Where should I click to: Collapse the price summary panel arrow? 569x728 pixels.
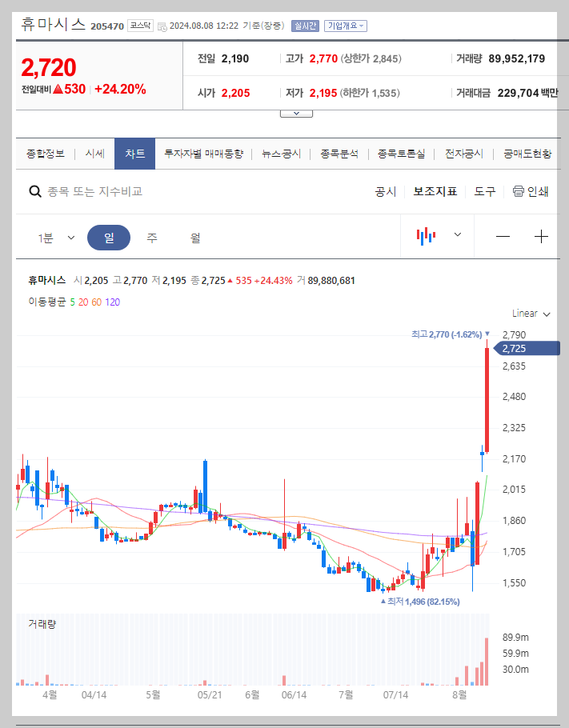click(296, 113)
